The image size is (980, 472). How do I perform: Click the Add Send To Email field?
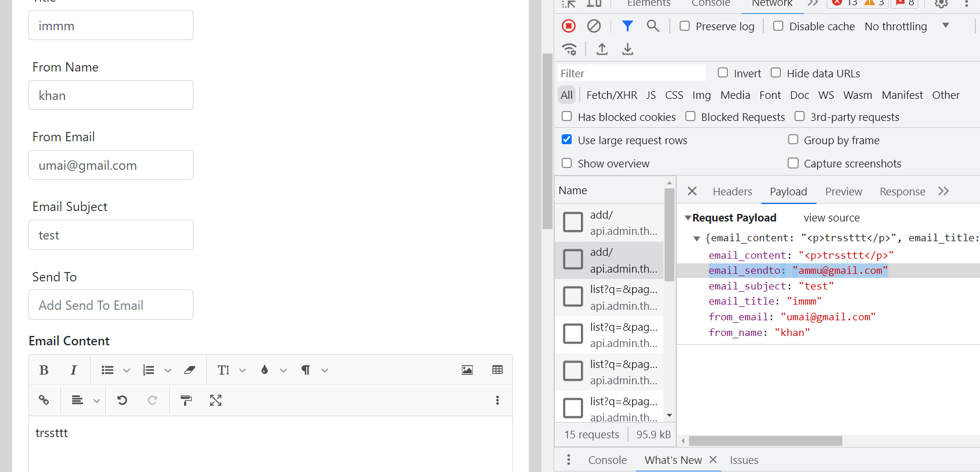pyautogui.click(x=111, y=305)
